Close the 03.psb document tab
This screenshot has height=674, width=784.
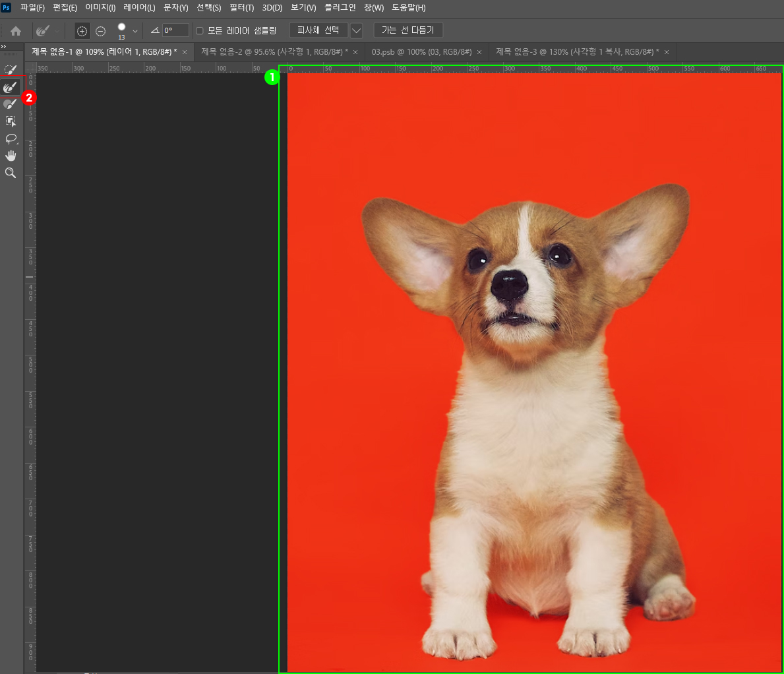click(479, 52)
